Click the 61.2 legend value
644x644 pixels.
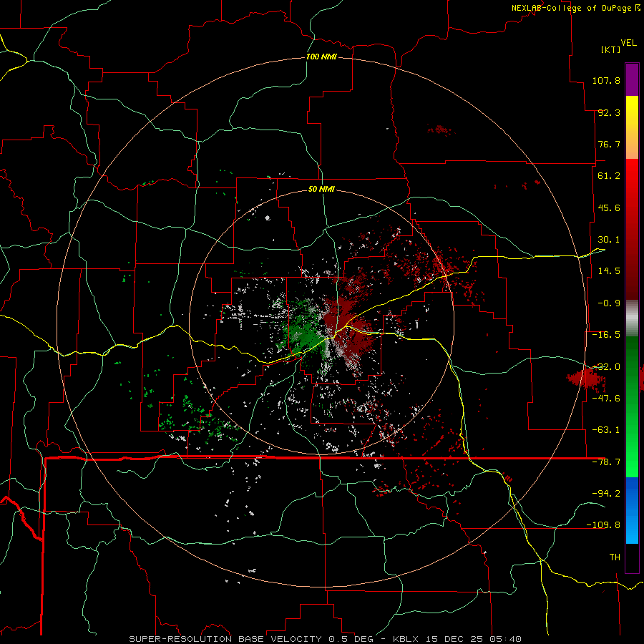coord(609,176)
